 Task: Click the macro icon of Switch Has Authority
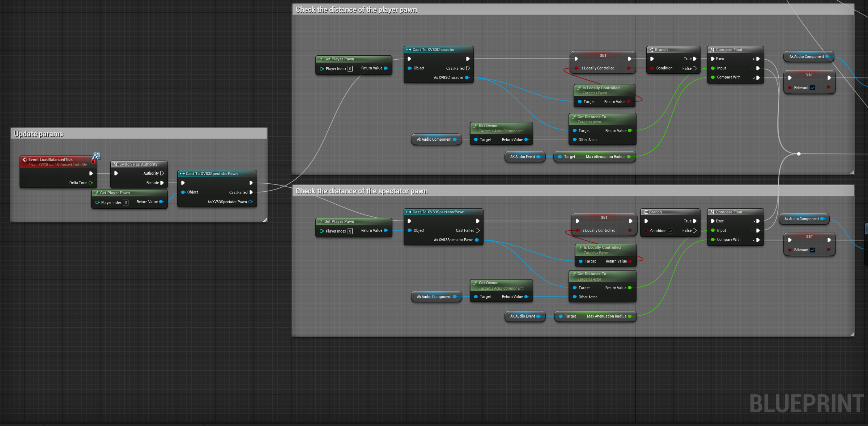click(x=115, y=164)
